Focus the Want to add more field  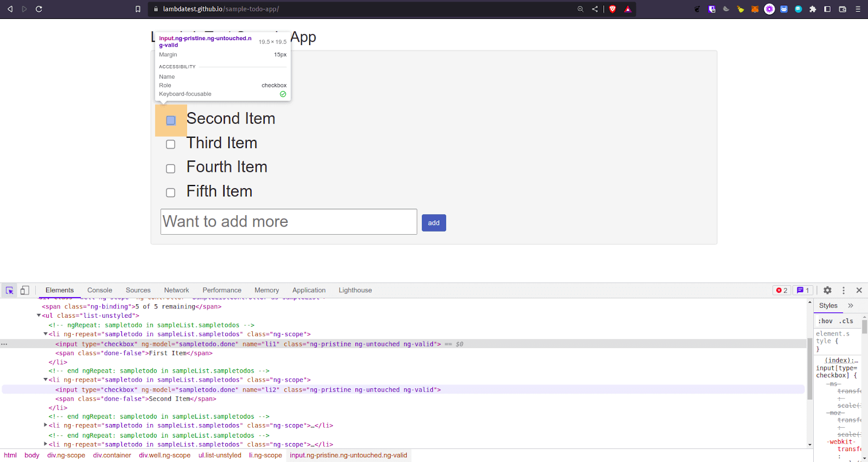tap(289, 222)
